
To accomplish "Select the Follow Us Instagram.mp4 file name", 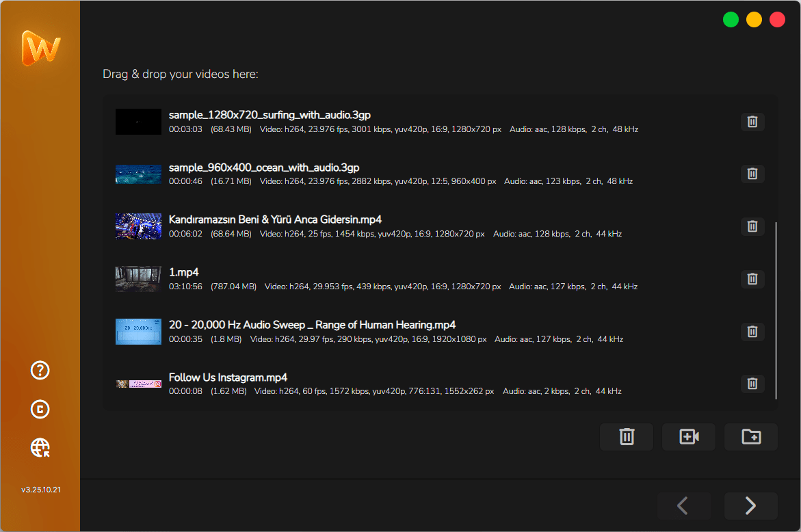I will pos(228,377).
